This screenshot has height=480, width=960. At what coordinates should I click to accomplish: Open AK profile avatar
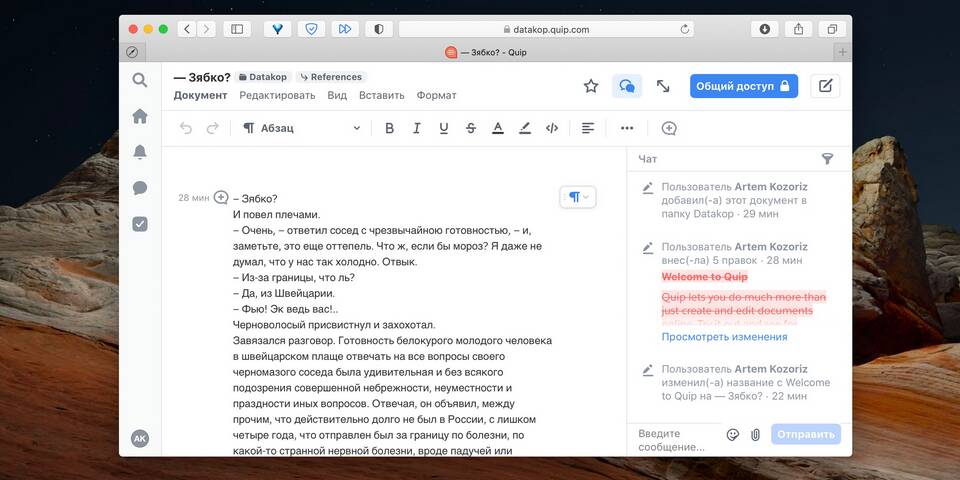(140, 438)
